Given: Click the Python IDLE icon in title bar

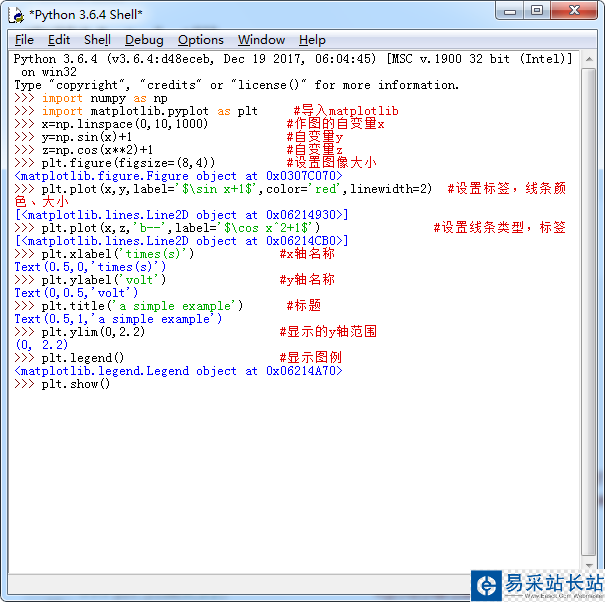Looking at the screenshot, I should coord(17,15).
